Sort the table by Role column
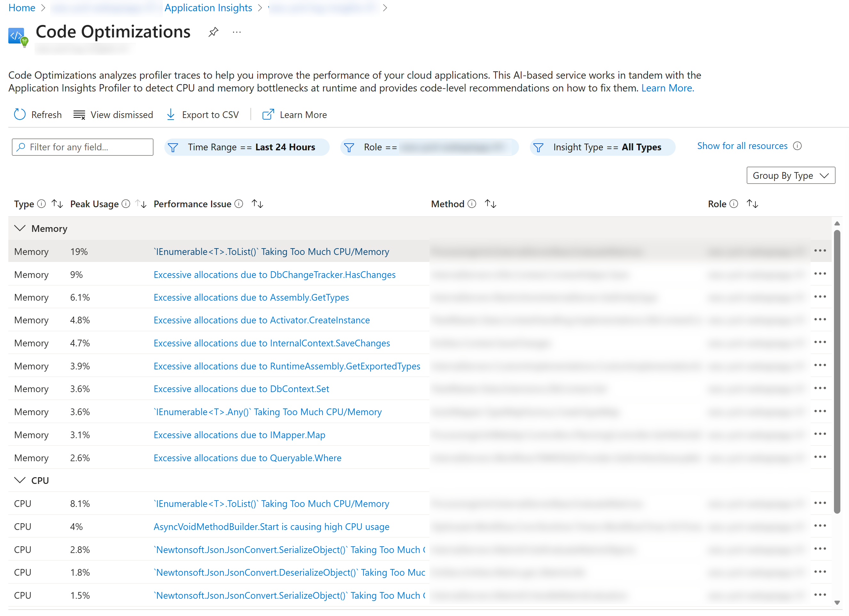This screenshot has width=849, height=616. pyautogui.click(x=752, y=204)
